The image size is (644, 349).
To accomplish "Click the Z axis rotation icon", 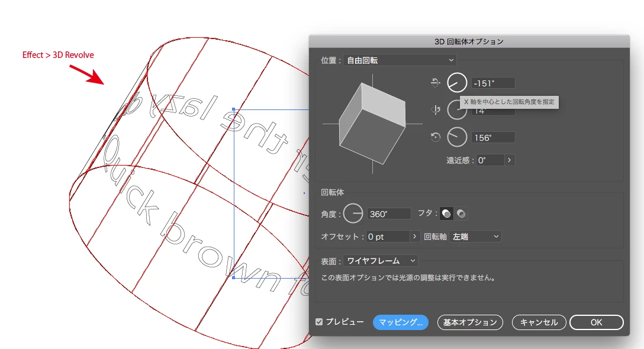I will (436, 137).
